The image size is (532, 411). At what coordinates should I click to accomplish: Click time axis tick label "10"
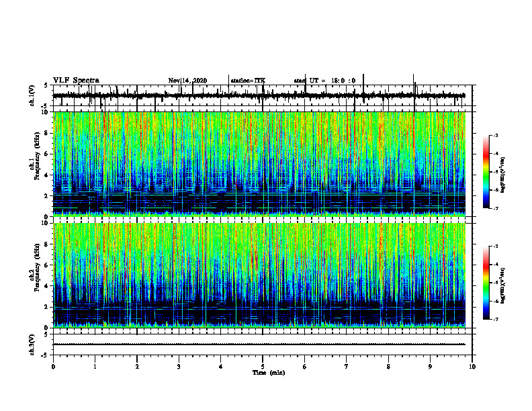click(472, 367)
